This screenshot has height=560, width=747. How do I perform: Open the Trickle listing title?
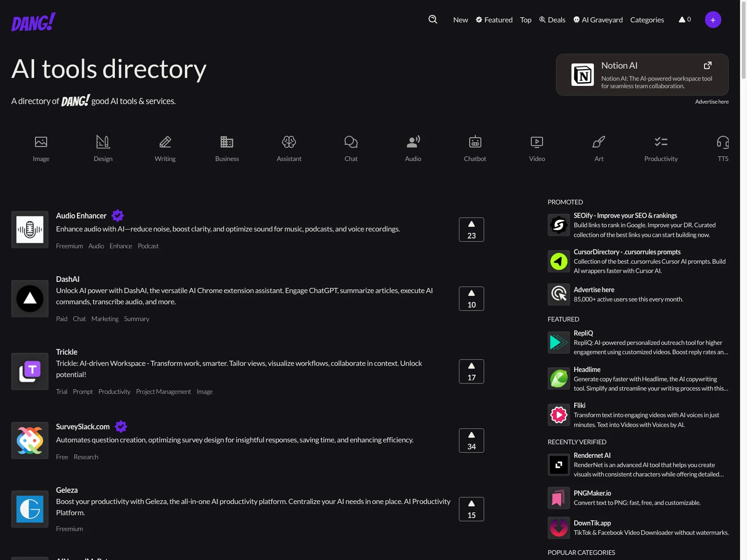[67, 352]
